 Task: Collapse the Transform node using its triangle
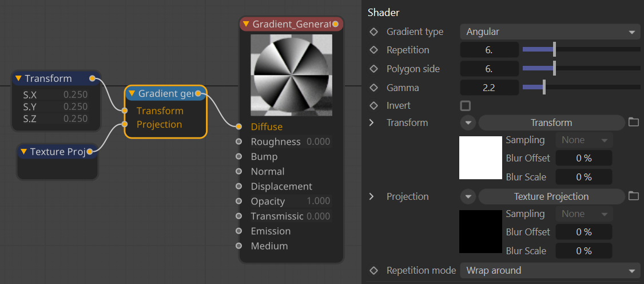(18, 78)
